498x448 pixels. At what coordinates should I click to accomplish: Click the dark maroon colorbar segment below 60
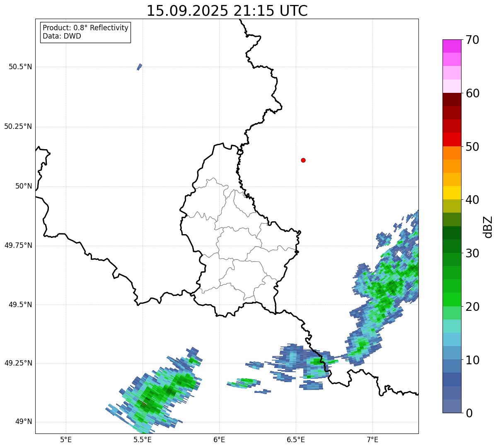tap(452, 99)
